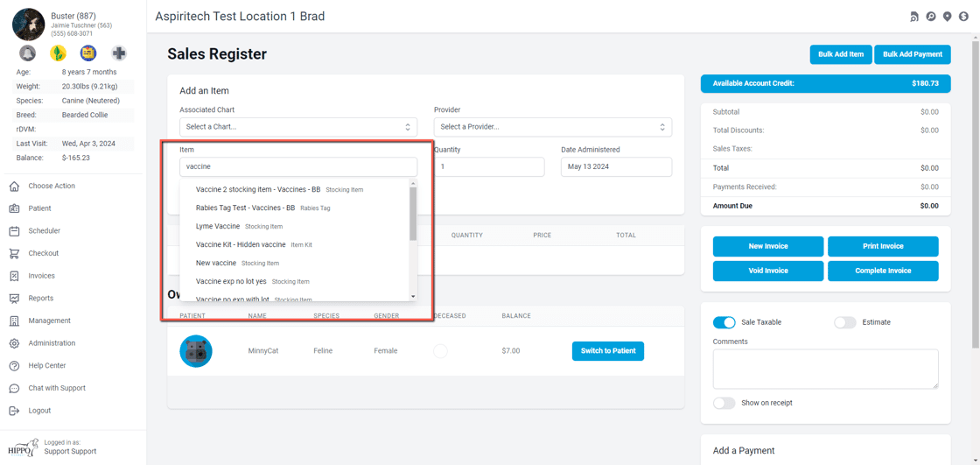Open Buster's patient profile photo

pyautogui.click(x=28, y=25)
